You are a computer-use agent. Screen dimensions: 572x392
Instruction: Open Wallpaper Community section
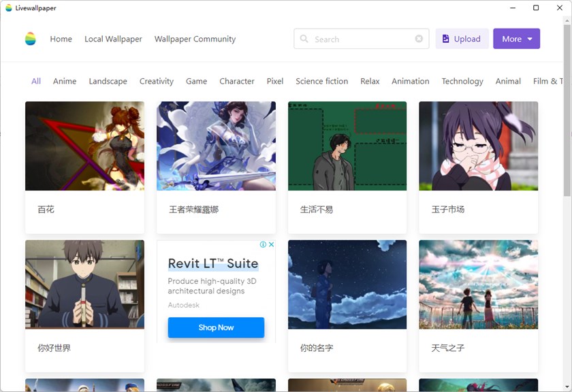[195, 39]
